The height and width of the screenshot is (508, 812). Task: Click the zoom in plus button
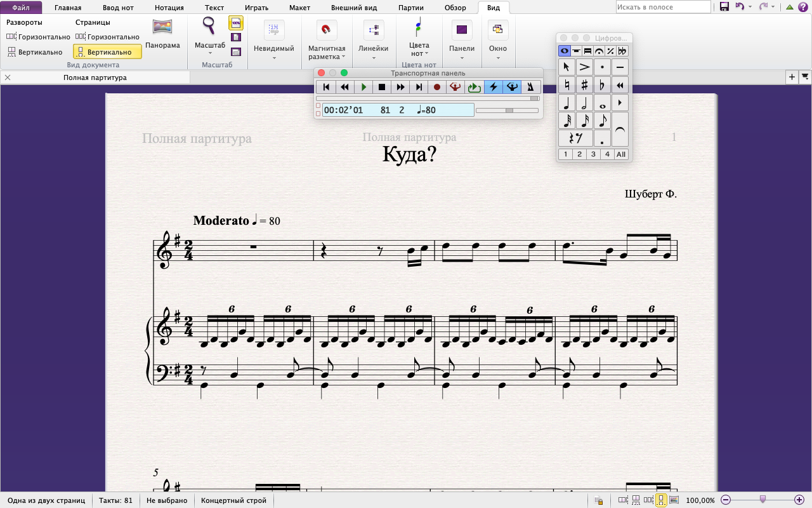pos(798,500)
